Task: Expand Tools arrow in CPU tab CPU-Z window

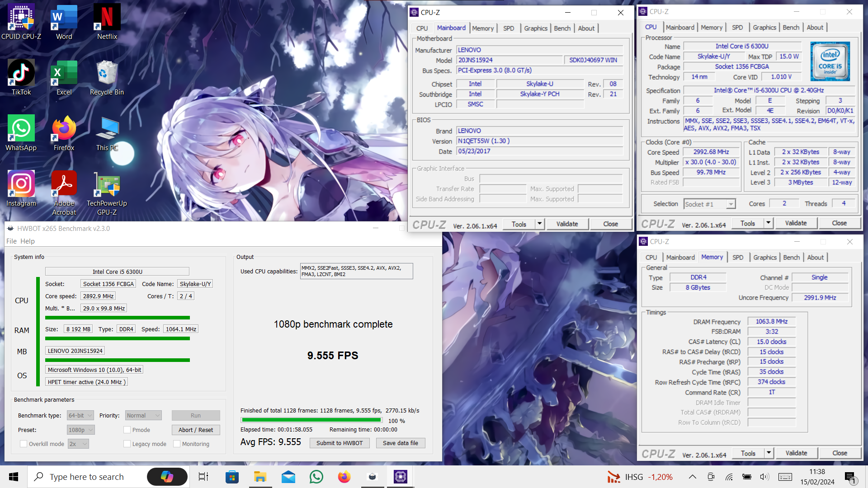Action: pos(768,223)
